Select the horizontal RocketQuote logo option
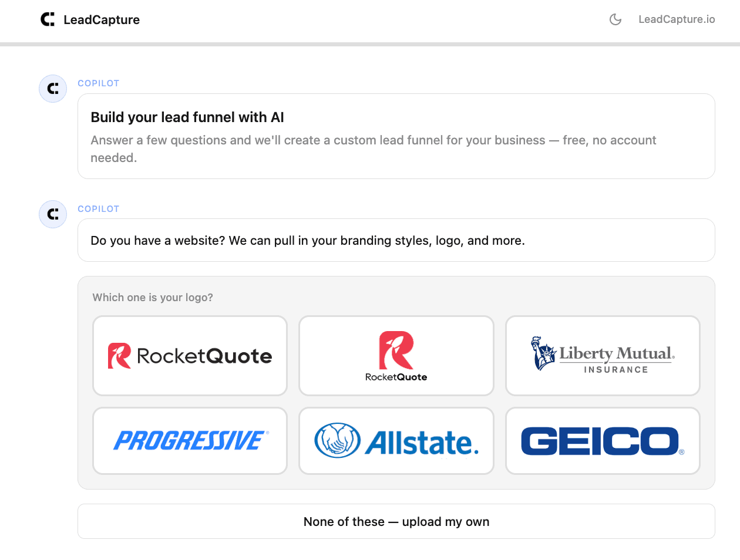The width and height of the screenshot is (740, 560). pos(189,355)
